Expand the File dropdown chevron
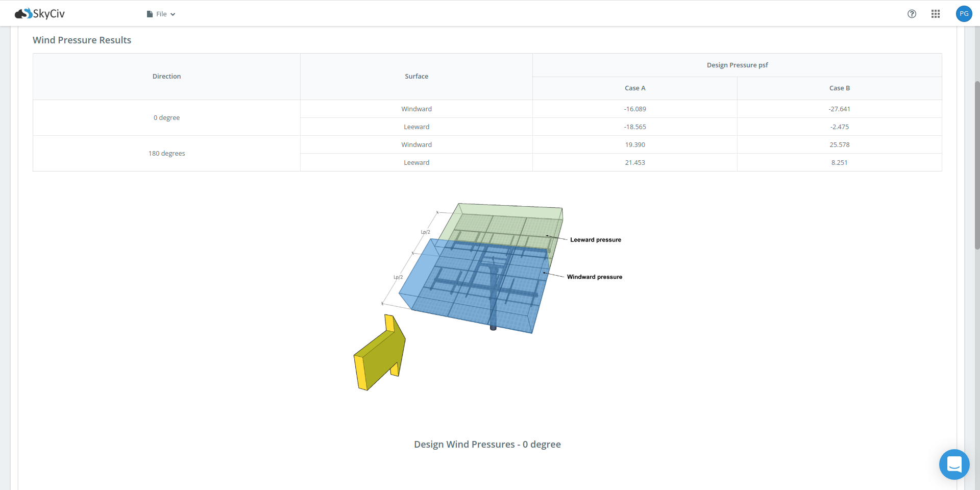This screenshot has width=980, height=490. [173, 14]
